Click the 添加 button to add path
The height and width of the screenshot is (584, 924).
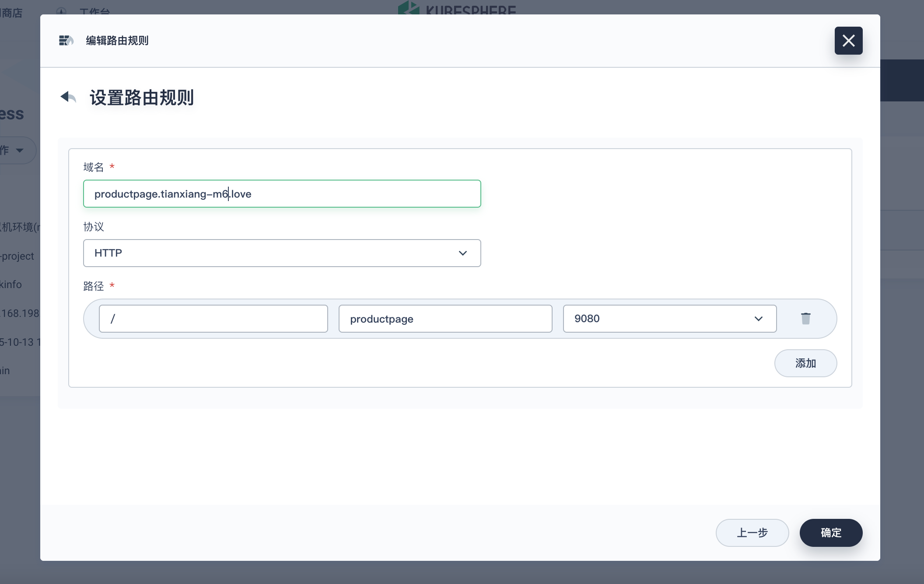point(805,363)
